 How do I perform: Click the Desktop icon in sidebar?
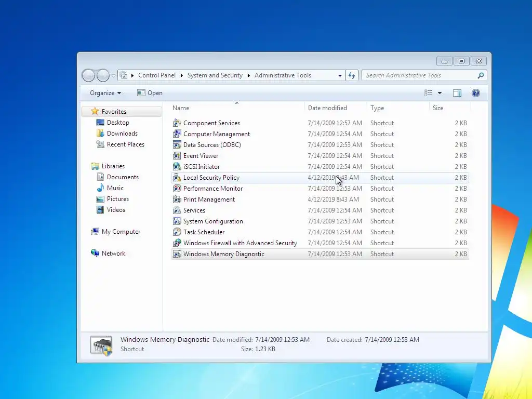click(x=100, y=123)
